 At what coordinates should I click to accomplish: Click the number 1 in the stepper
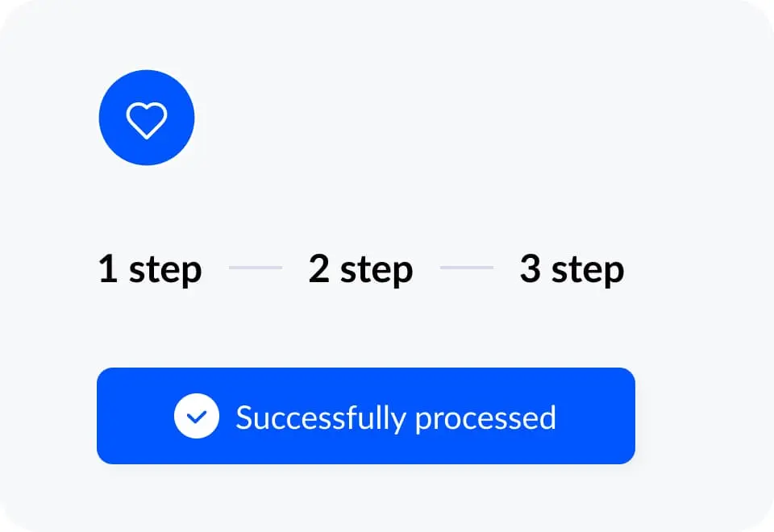click(108, 269)
